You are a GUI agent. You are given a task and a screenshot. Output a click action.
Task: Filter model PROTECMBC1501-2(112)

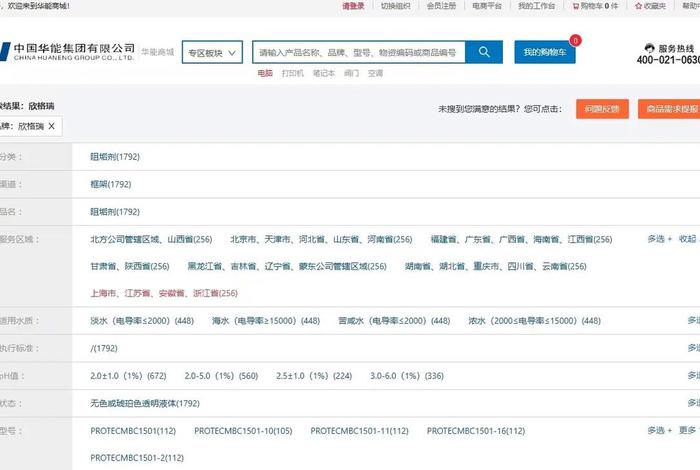pyautogui.click(x=137, y=458)
